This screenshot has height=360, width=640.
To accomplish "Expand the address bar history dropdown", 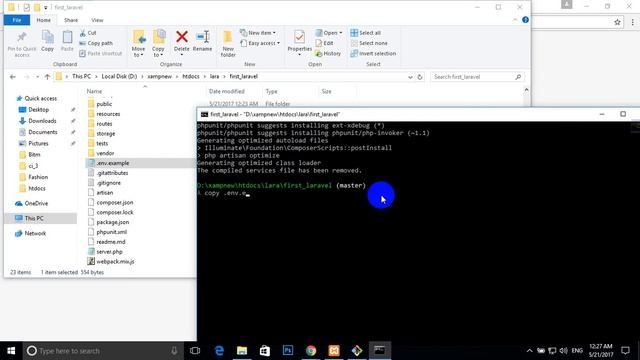I will pyautogui.click(x=410, y=77).
